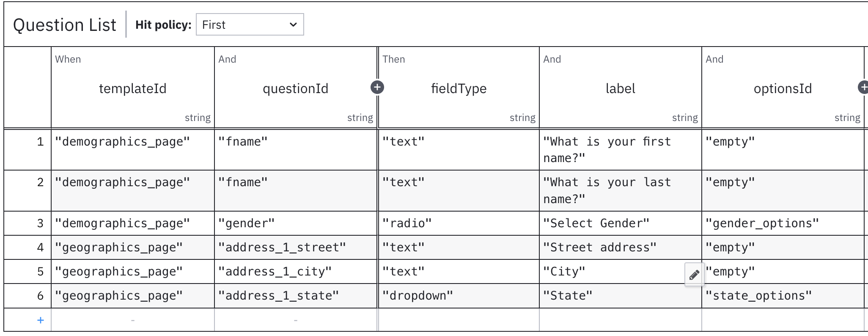868x336 pixels.
Task: Open the Hit policy dropdown
Action: click(250, 25)
